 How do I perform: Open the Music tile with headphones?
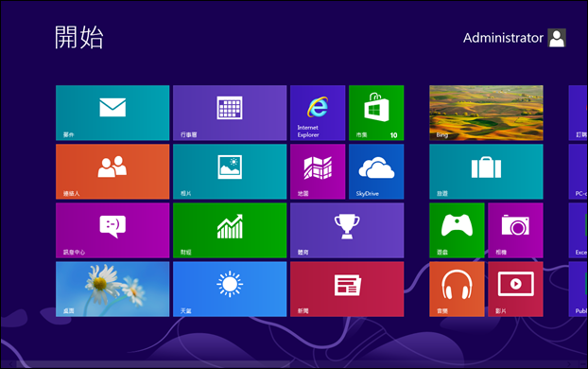457,289
